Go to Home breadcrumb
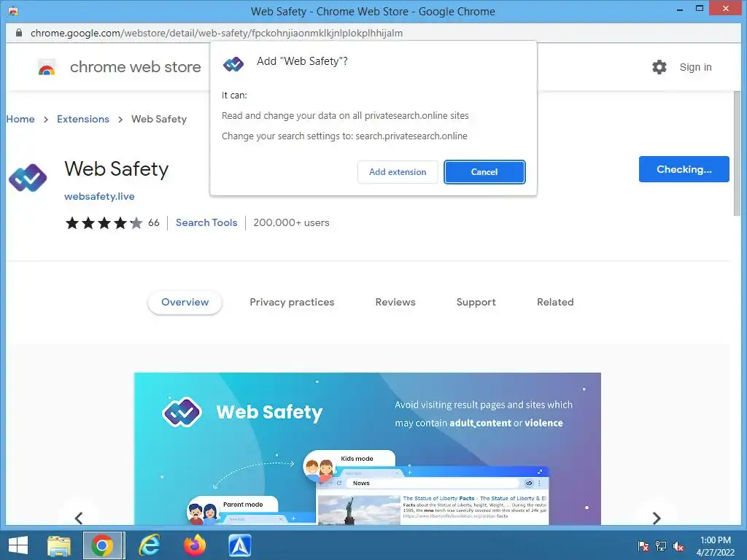The height and width of the screenshot is (560, 747). point(20,119)
